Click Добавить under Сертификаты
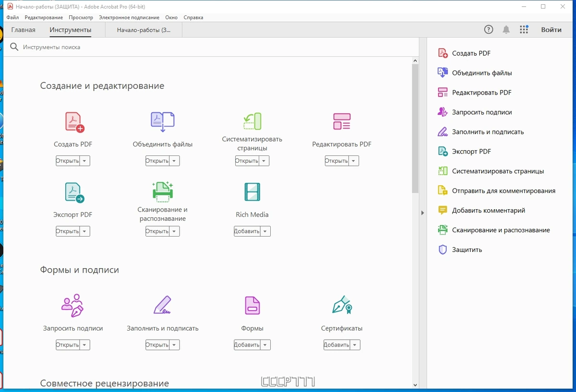 point(336,345)
